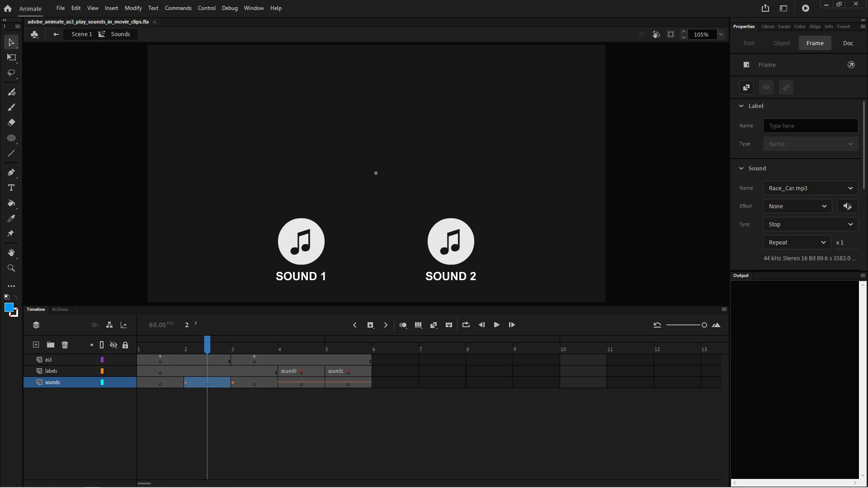The width and height of the screenshot is (868, 488).
Task: Play the timeline animation
Action: tap(496, 325)
